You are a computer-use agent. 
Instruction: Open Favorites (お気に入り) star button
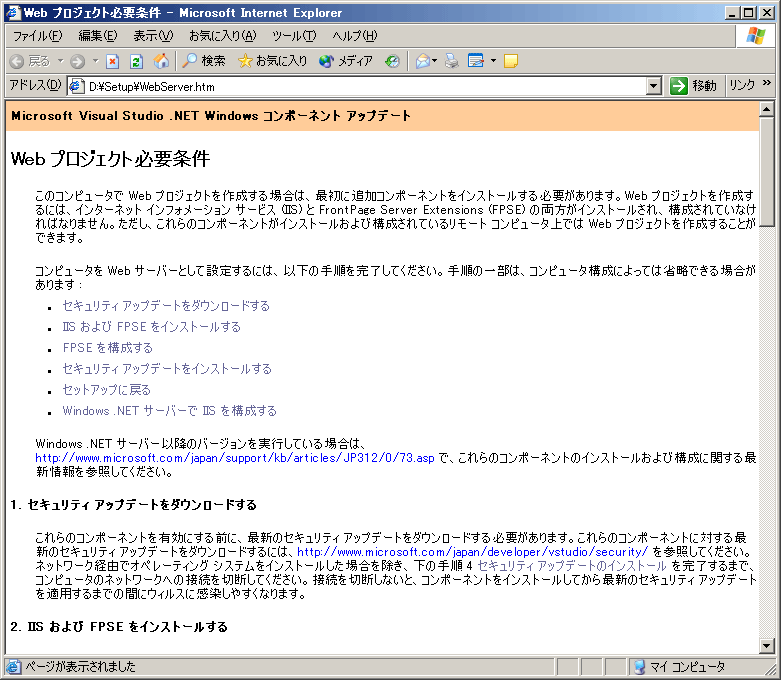pos(272,61)
